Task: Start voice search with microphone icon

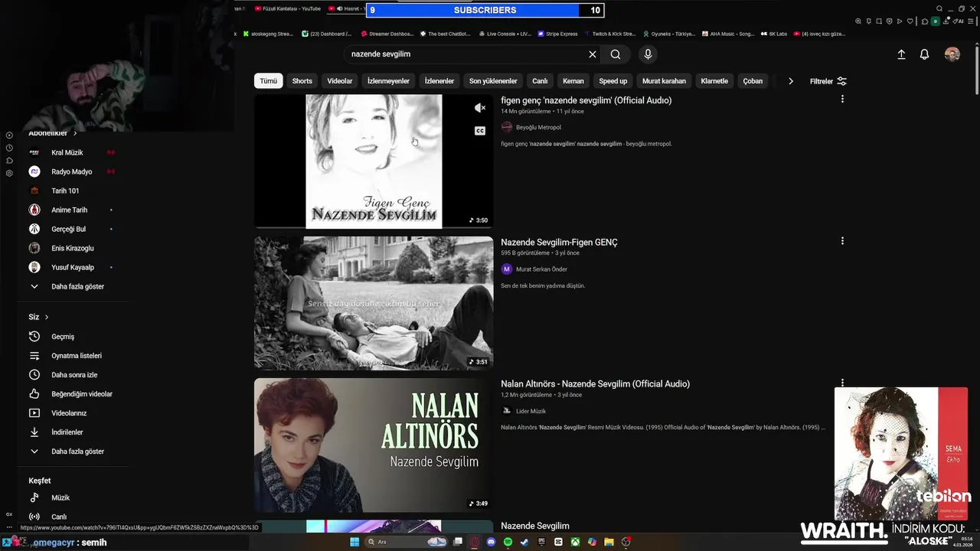Action: [x=648, y=54]
